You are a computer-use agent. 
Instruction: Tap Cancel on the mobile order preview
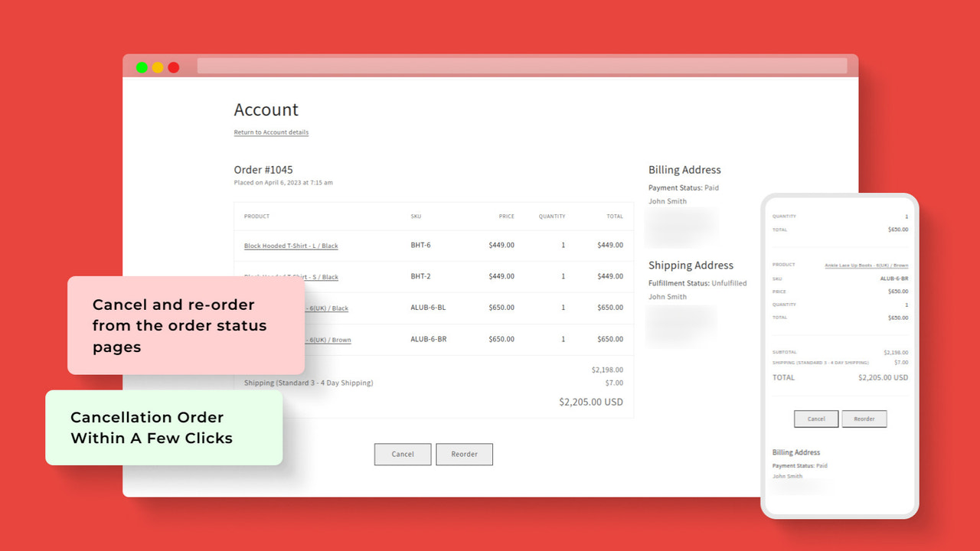point(815,419)
